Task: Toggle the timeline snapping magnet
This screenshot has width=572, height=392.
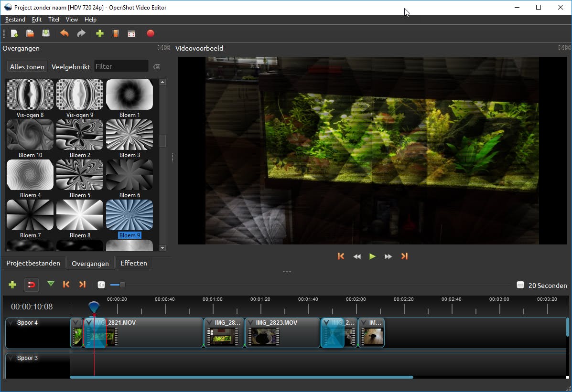Action: click(x=31, y=285)
